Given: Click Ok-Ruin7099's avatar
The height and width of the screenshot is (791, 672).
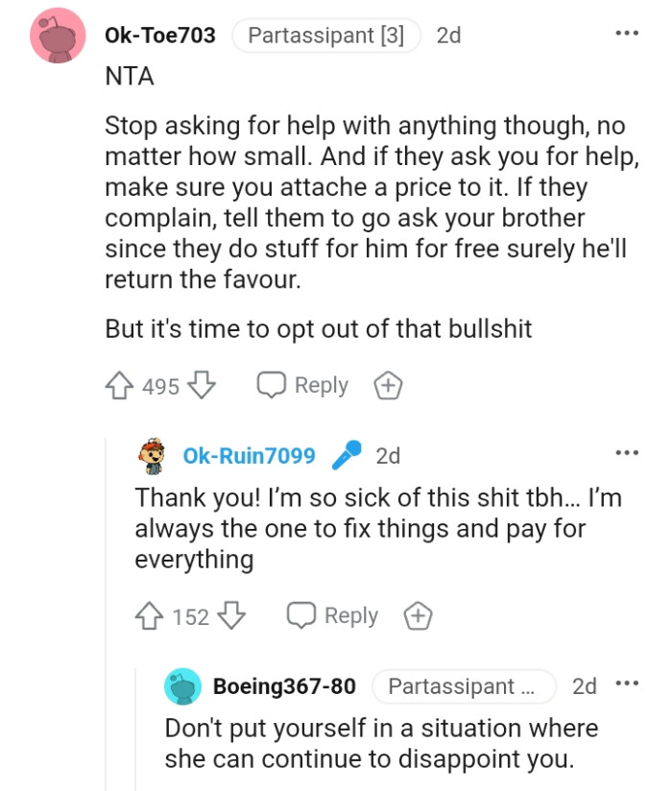Looking at the screenshot, I should point(147,455).
